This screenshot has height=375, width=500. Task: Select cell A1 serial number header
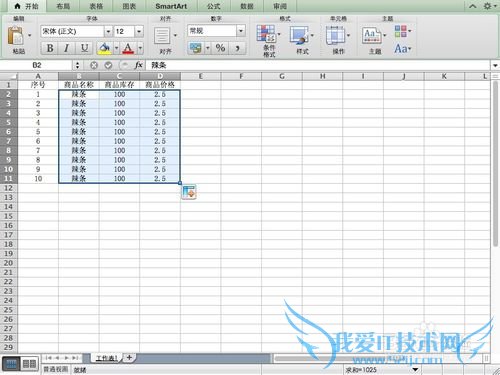tap(38, 85)
